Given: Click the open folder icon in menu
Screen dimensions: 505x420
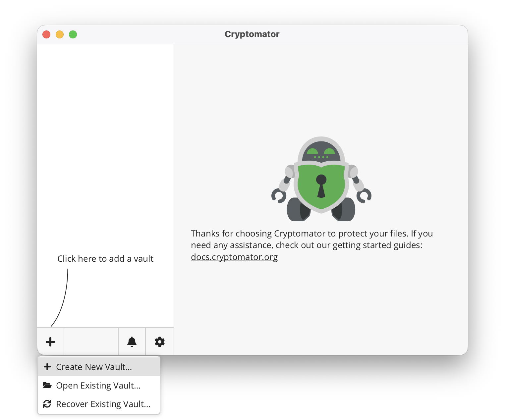Looking at the screenshot, I should click(x=47, y=385).
